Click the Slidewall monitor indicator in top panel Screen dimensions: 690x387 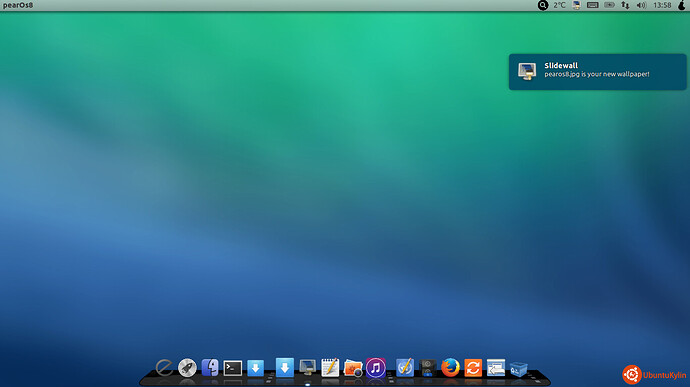pos(576,5)
